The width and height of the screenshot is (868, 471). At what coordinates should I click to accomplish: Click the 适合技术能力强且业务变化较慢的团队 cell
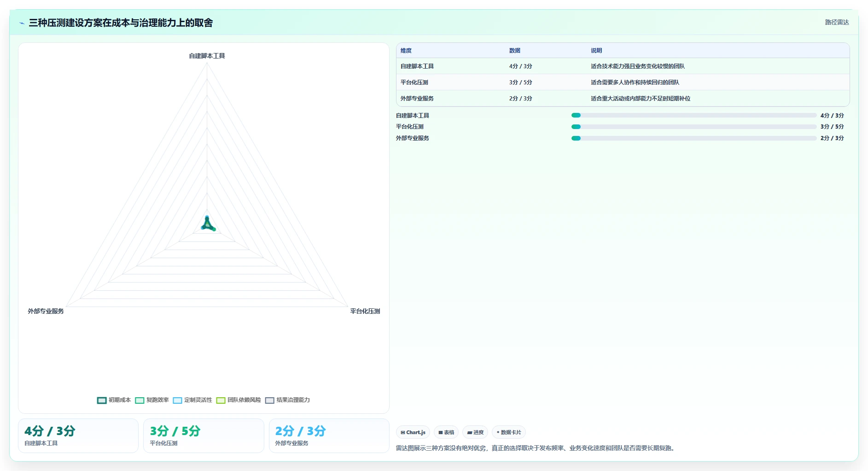[x=638, y=66]
